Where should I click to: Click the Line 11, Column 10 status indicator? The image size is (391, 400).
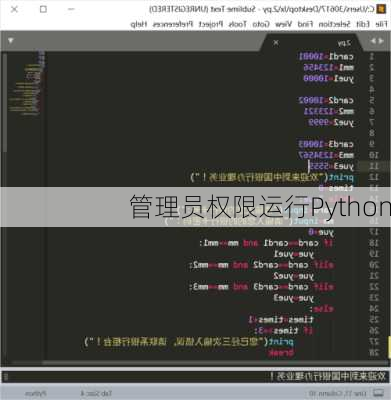337,394
